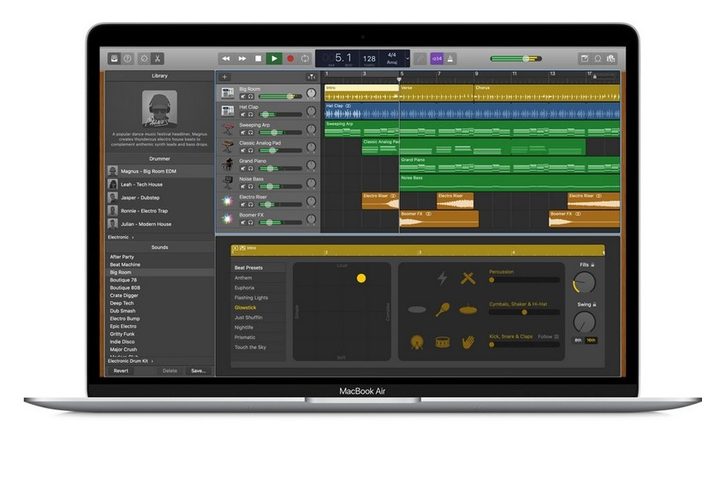Click the green Play button
Image resolution: width=720 pixels, height=480 pixels.
pos(274,58)
